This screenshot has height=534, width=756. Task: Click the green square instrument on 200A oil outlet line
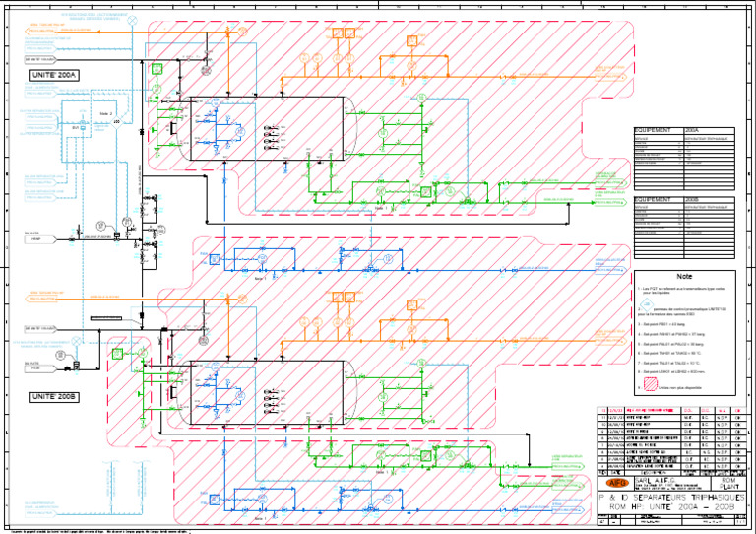[425, 192]
